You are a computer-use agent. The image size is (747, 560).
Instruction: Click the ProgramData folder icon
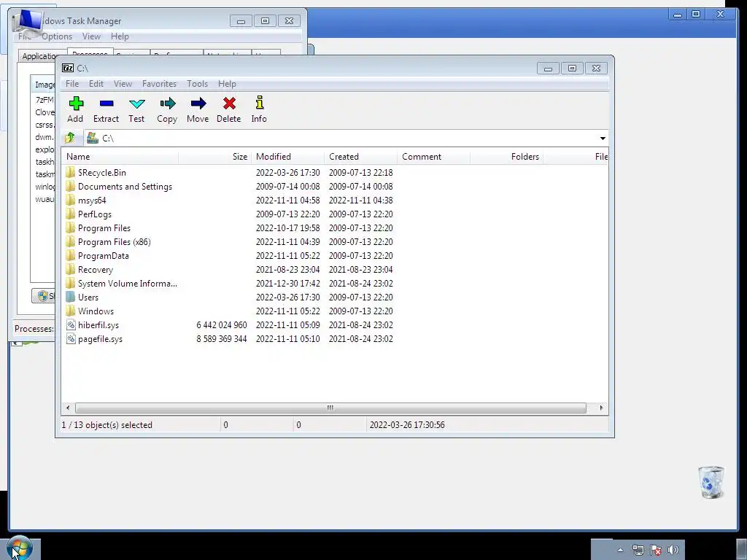71,255
